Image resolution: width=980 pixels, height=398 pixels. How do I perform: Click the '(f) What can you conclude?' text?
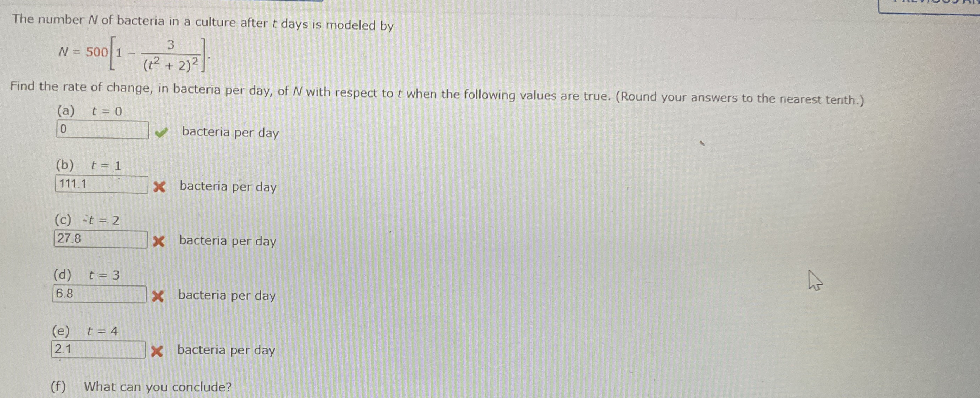point(141,387)
